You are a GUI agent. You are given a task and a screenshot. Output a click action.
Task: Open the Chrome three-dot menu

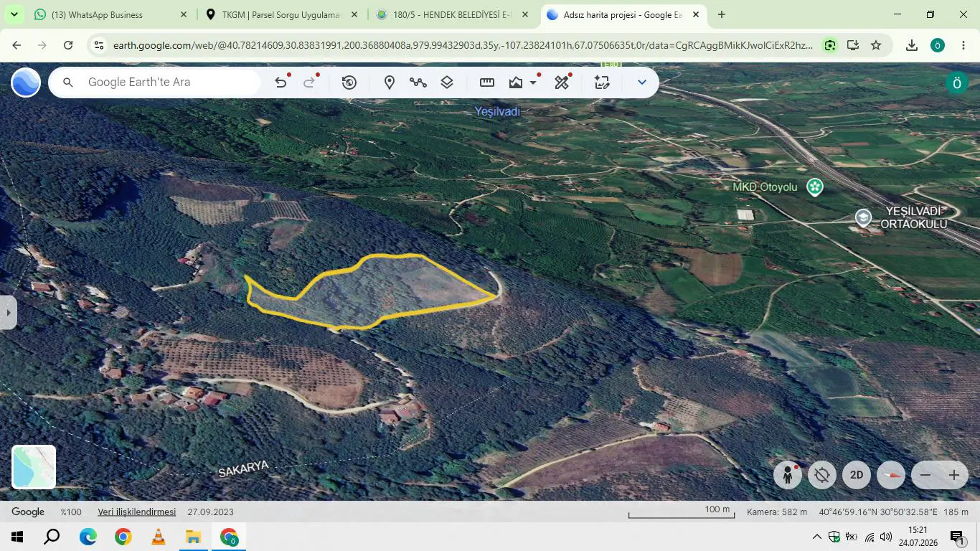click(x=963, y=45)
